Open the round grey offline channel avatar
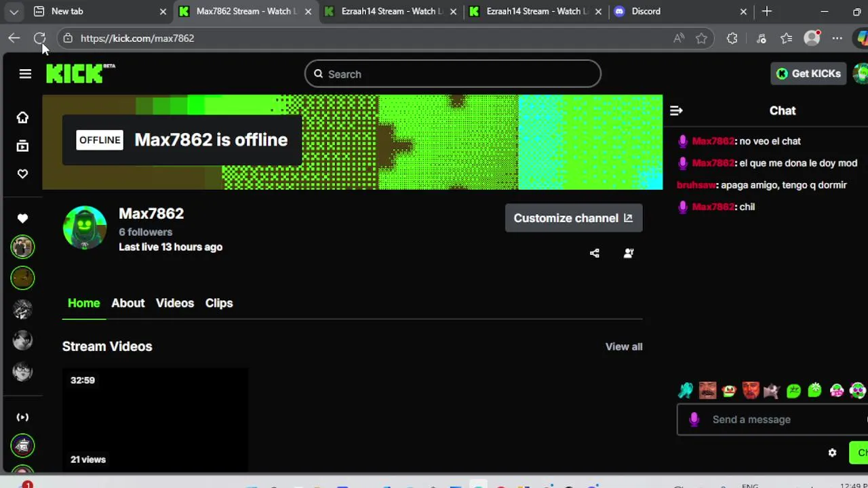 tap(22, 340)
